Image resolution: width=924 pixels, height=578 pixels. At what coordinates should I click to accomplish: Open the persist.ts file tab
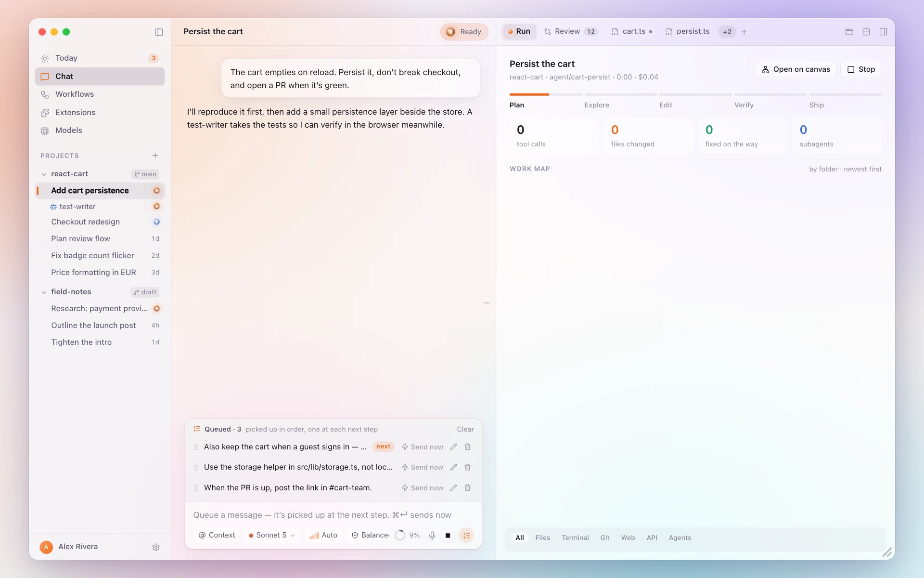[x=687, y=31]
